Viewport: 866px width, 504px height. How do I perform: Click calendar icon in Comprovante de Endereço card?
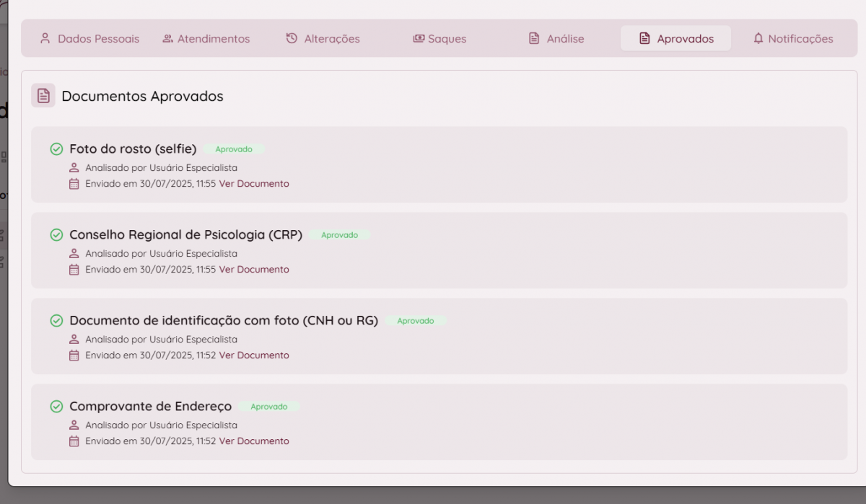click(x=74, y=441)
